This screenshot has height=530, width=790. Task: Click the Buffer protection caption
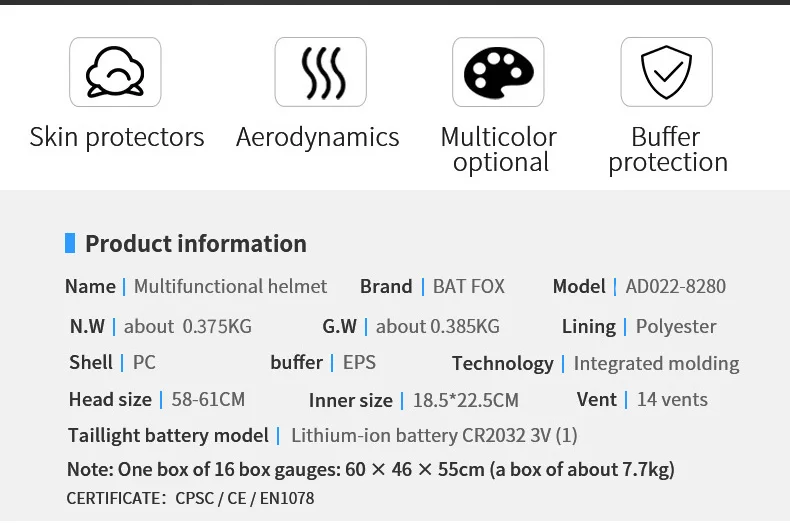(667, 149)
